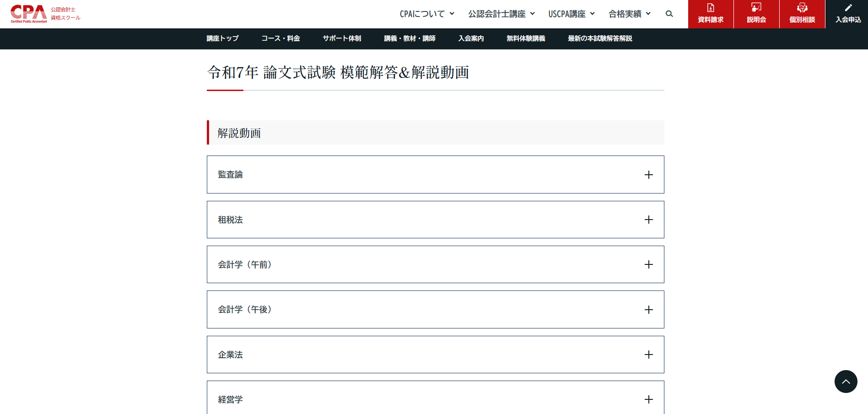
Task: Open the 公認会計士講座 dropdown menu
Action: tap(501, 14)
